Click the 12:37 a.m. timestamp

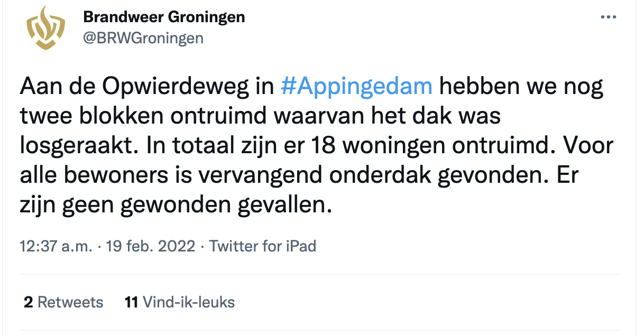57,246
